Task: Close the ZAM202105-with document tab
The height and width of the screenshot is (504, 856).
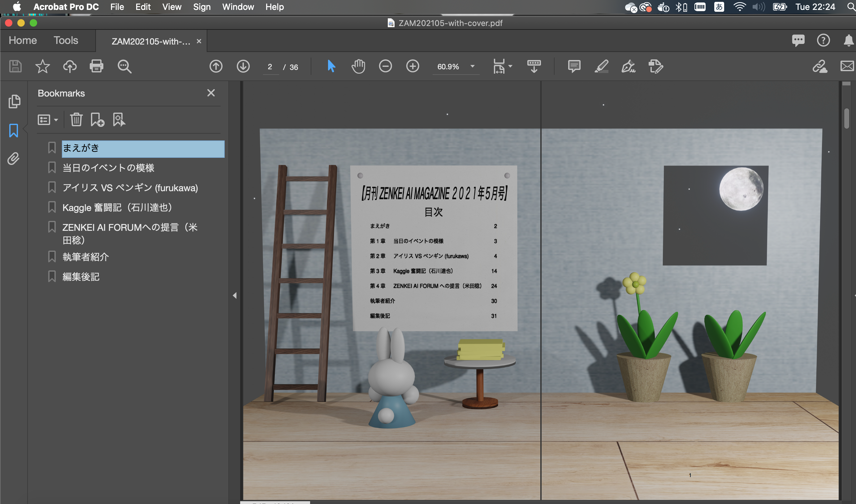Action: pyautogui.click(x=199, y=41)
